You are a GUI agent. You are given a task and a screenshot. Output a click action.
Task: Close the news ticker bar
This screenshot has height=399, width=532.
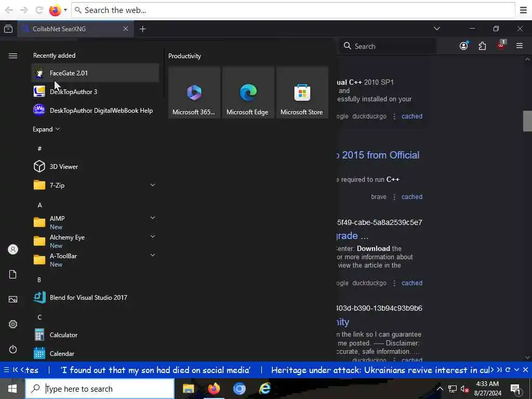(525, 370)
